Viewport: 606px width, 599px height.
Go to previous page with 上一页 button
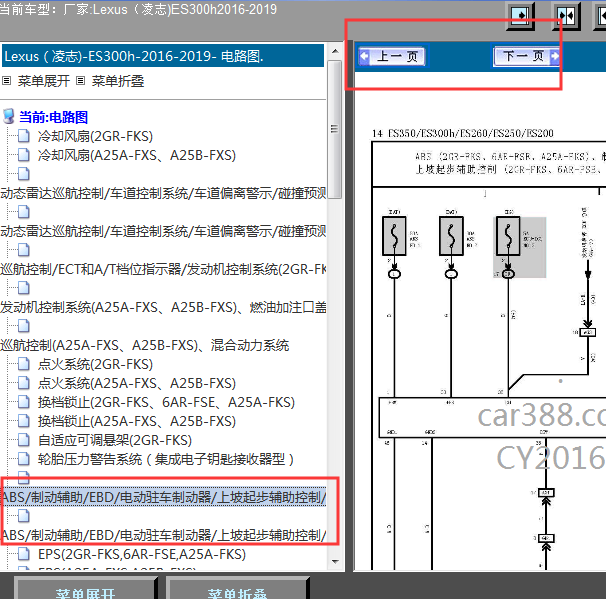tap(392, 56)
